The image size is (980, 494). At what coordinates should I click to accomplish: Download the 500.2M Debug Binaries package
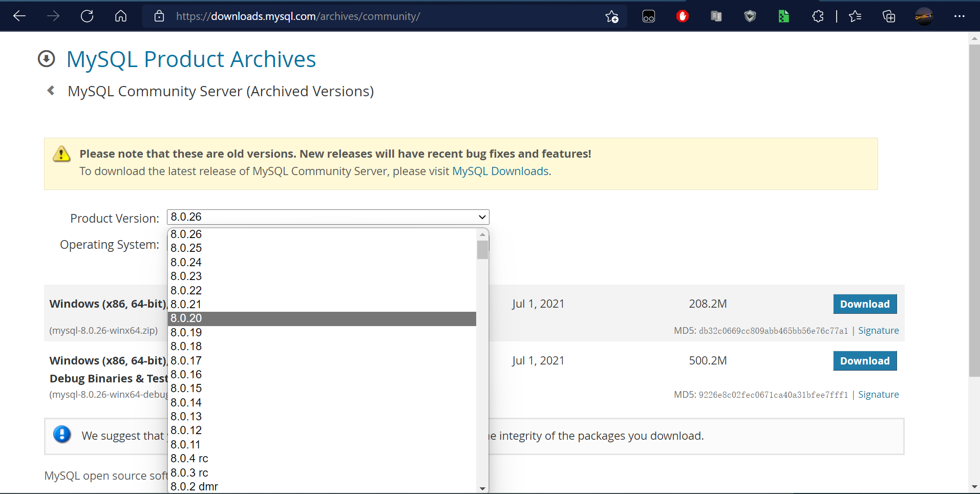pos(865,361)
